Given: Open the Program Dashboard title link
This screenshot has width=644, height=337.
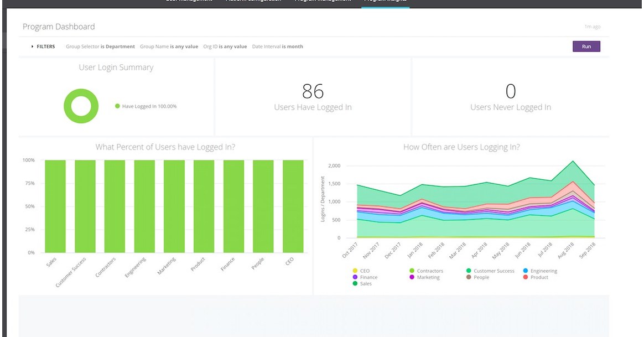Looking at the screenshot, I should (x=58, y=27).
